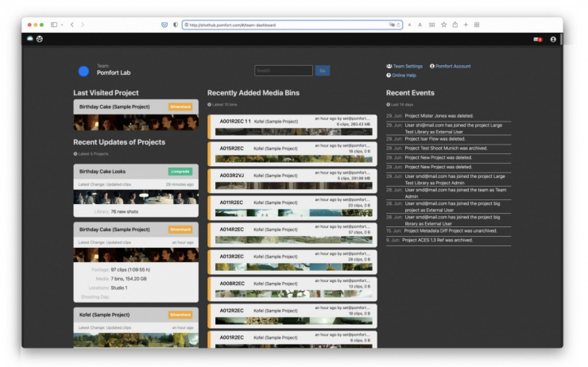Open the user account icon in header

[553, 39]
